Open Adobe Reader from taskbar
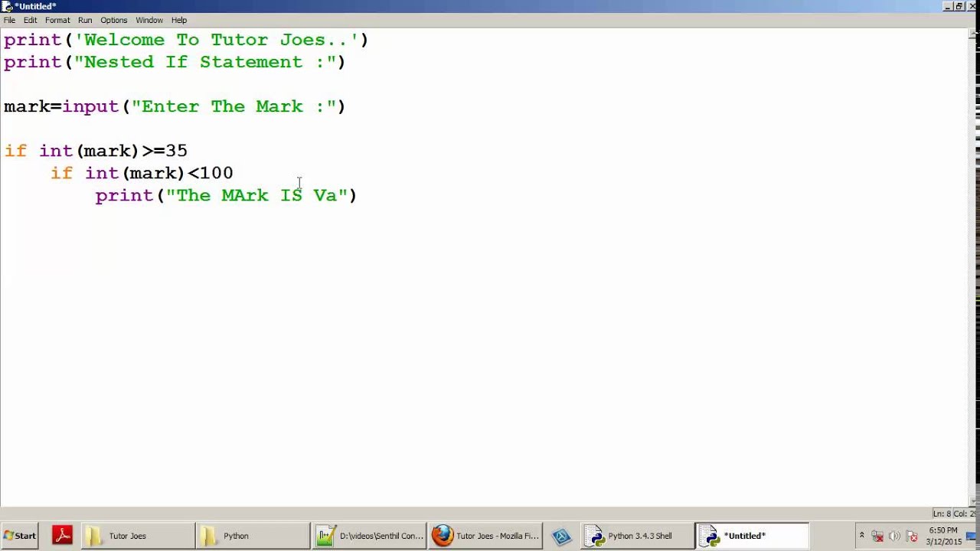 point(62,536)
